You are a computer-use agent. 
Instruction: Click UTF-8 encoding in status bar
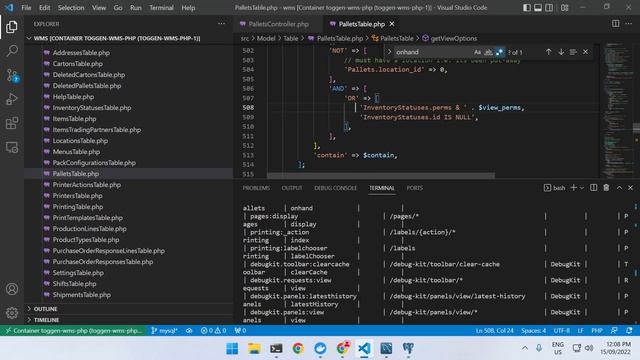click(561, 331)
